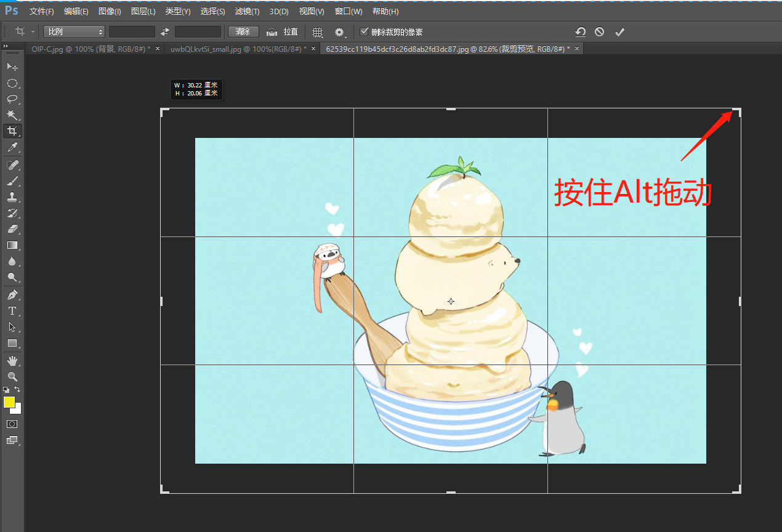Select the Crop tool in the toolbox
782x532 pixels.
tap(12, 131)
